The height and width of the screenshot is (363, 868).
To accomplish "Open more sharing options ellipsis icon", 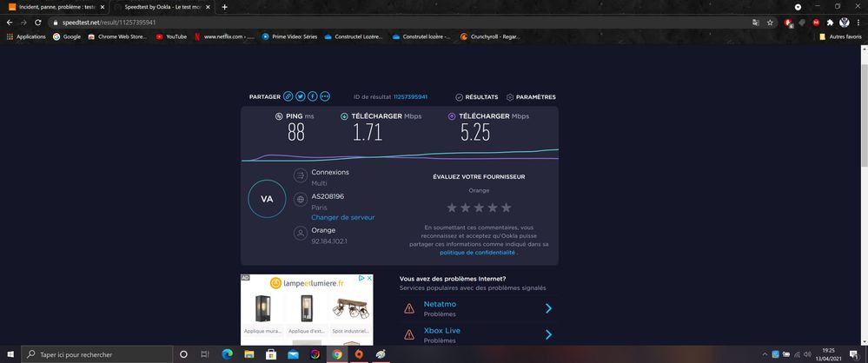I will (325, 96).
